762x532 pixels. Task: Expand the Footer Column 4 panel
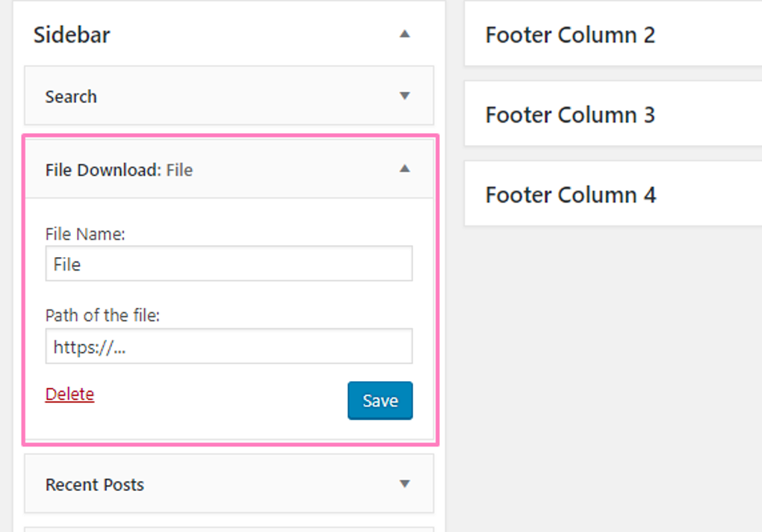point(571,195)
